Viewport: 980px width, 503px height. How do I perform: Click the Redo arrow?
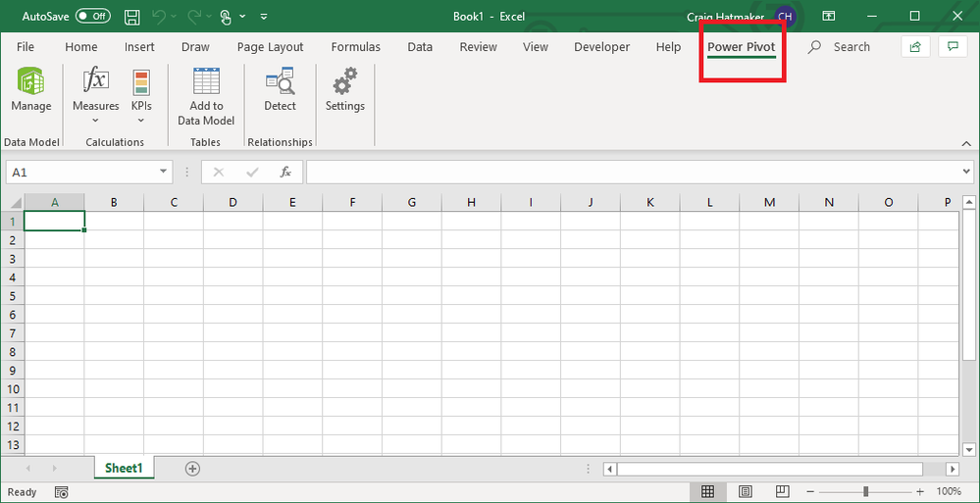point(194,17)
